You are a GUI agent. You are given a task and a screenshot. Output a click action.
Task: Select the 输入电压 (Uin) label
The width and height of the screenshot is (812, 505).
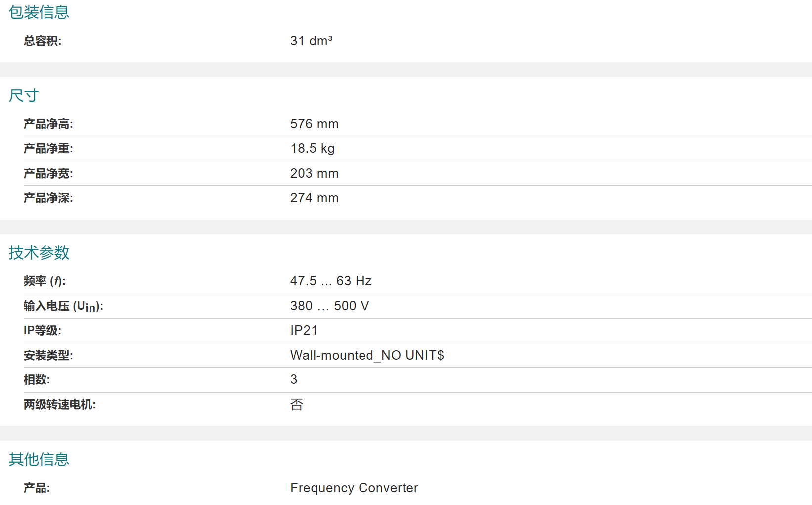click(x=63, y=306)
